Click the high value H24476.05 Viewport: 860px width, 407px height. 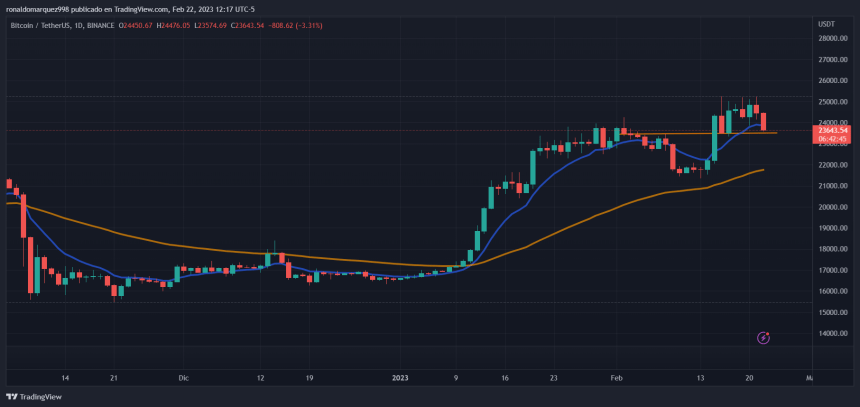click(x=173, y=25)
